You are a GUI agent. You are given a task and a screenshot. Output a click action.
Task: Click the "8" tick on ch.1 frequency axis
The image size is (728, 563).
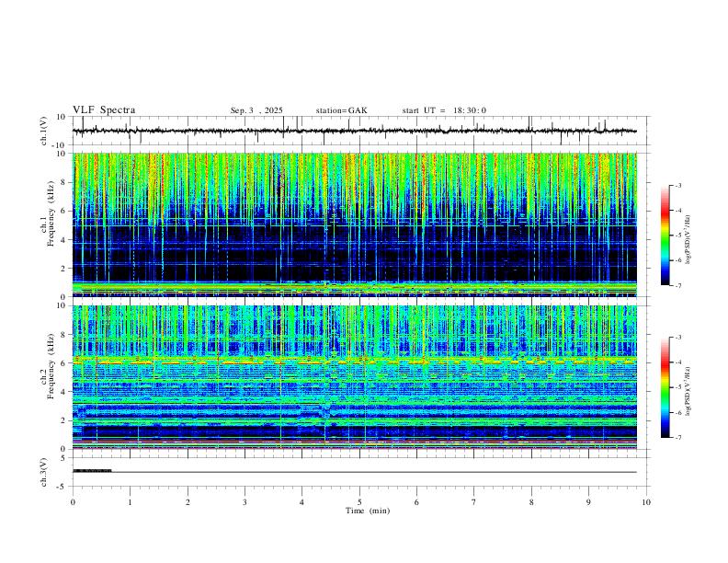coord(64,182)
